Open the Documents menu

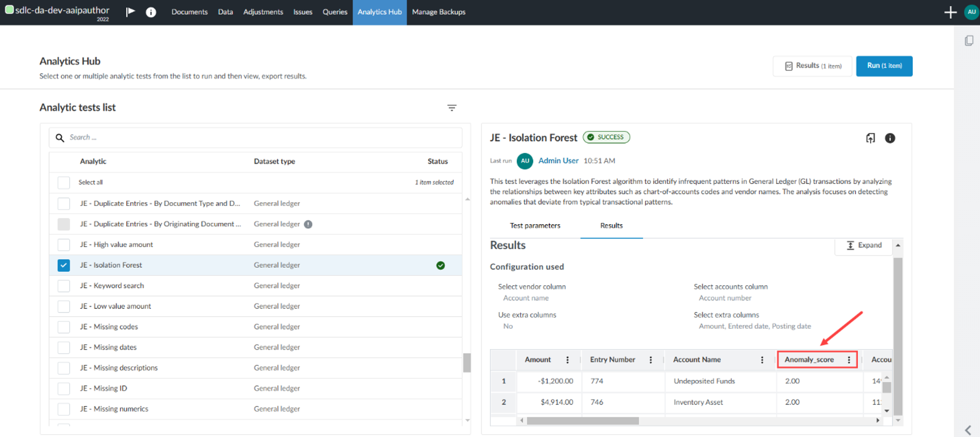[189, 12]
